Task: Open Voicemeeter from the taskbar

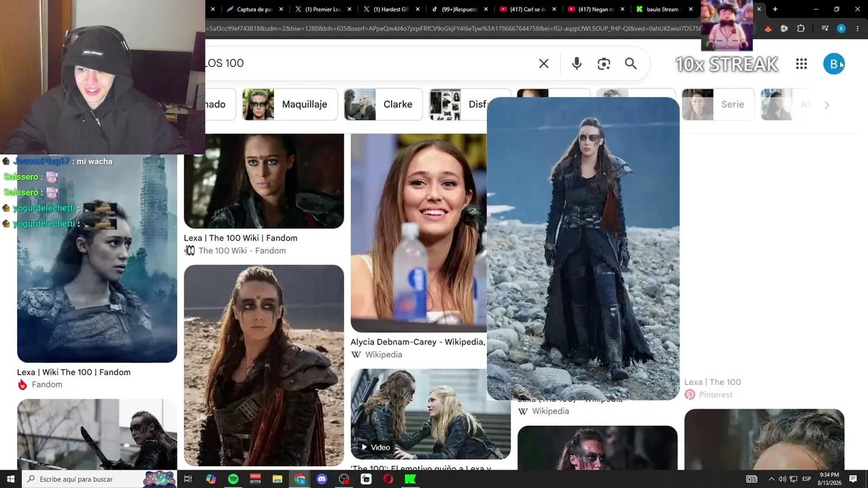Action: click(x=256, y=479)
